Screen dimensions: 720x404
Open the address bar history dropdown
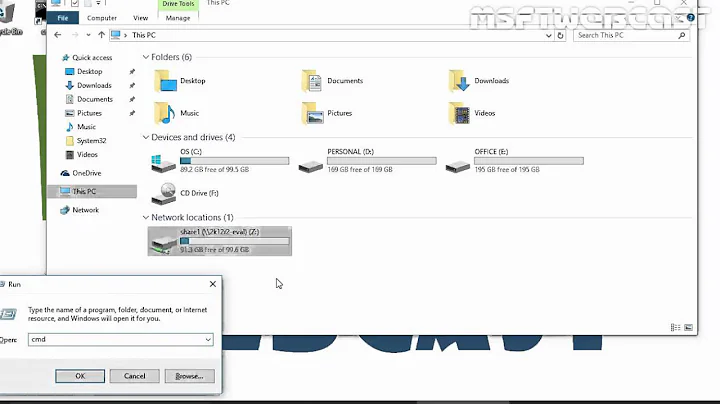click(x=548, y=35)
